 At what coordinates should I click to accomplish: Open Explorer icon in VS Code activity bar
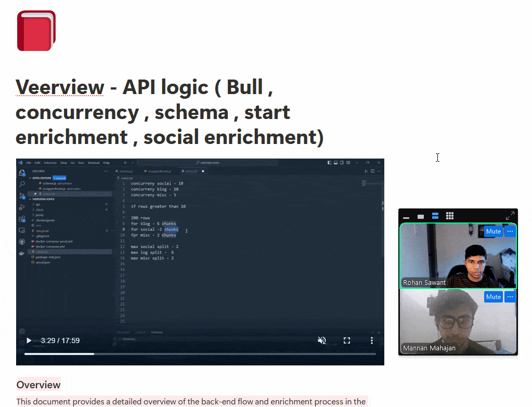22,173
